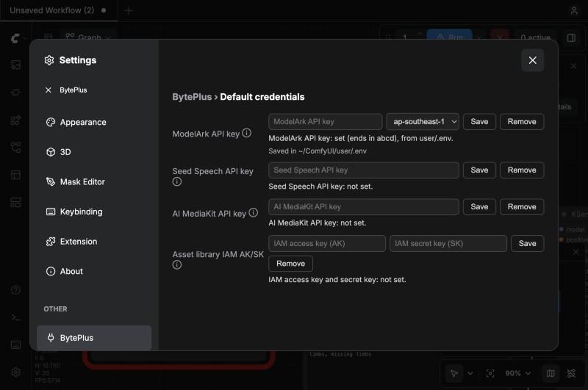Save the AI MediaKit API key
Image resolution: width=588 pixels, height=390 pixels.
pyautogui.click(x=479, y=207)
